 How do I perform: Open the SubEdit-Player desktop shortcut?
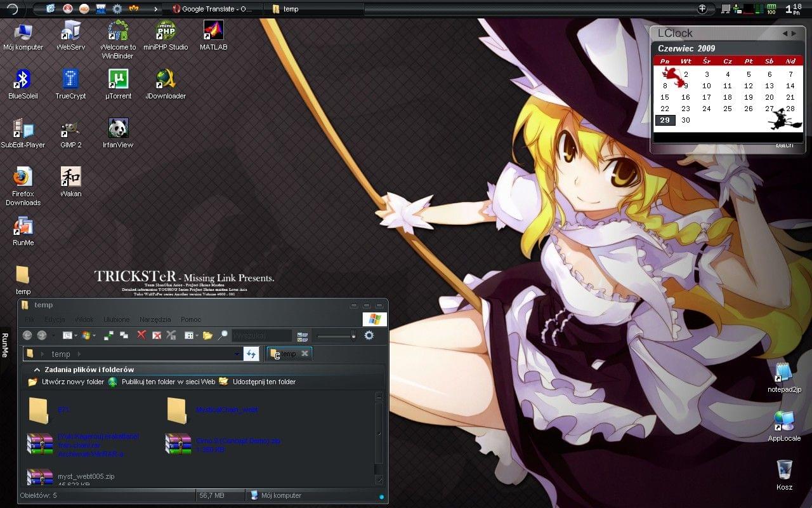(23, 133)
